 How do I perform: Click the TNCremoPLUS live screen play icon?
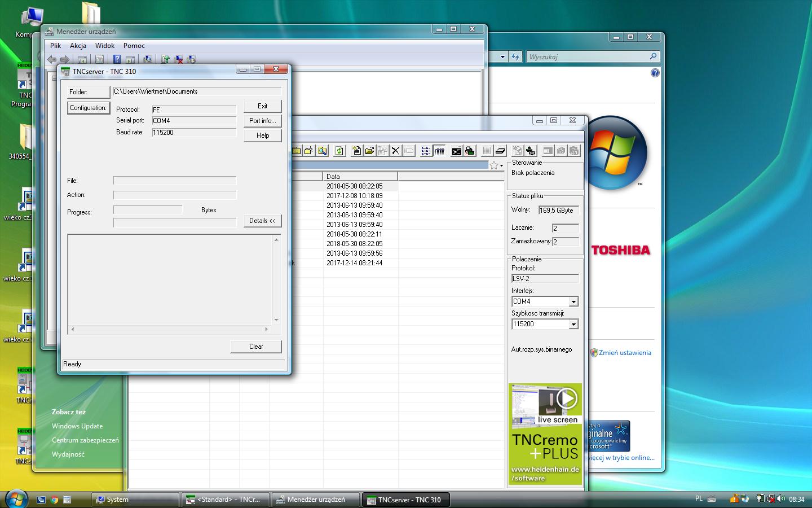pyautogui.click(x=567, y=398)
